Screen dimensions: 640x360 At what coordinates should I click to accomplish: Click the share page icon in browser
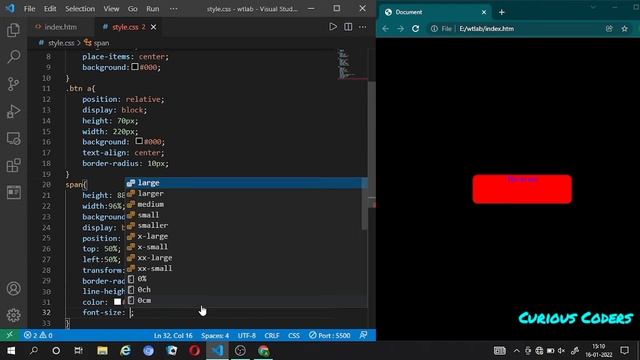point(609,29)
